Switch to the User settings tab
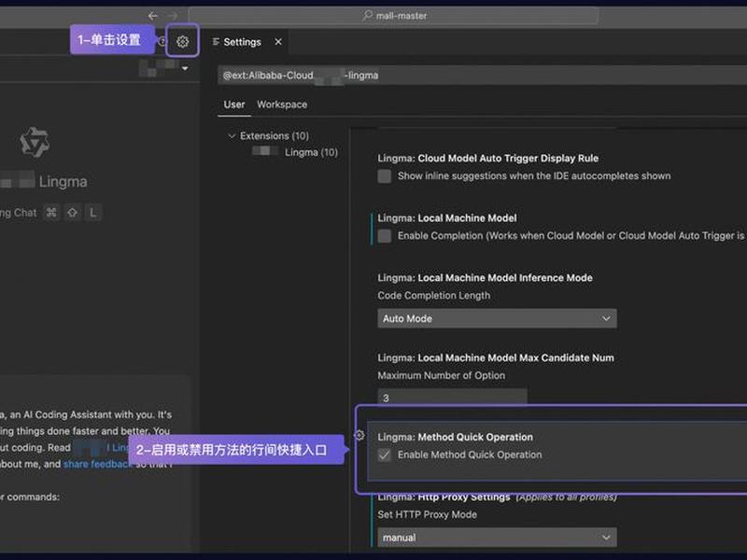Screen dimensions: 747x560 click(x=234, y=105)
